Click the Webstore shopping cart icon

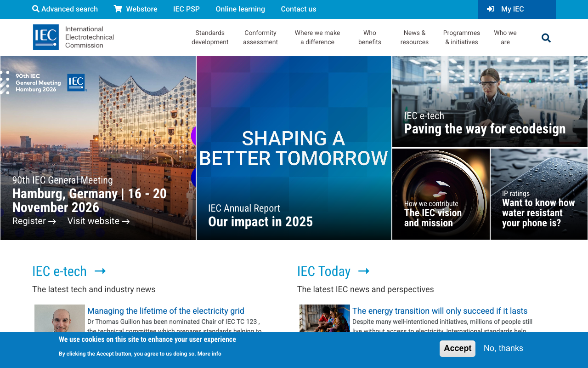(x=118, y=9)
